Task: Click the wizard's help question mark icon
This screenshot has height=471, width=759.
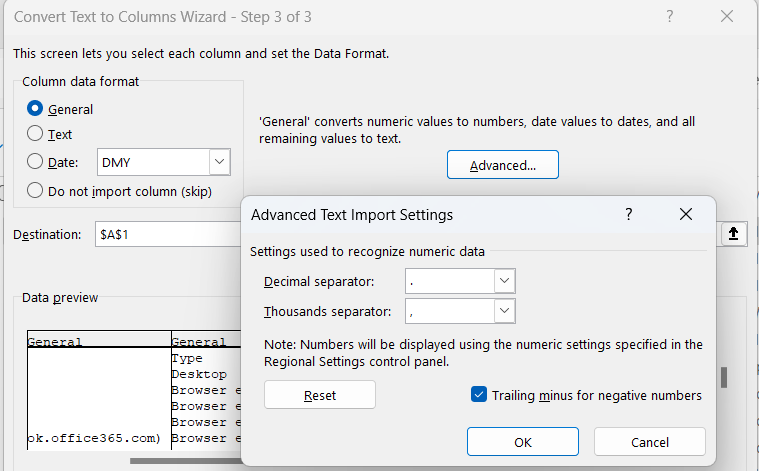Action: (669, 16)
